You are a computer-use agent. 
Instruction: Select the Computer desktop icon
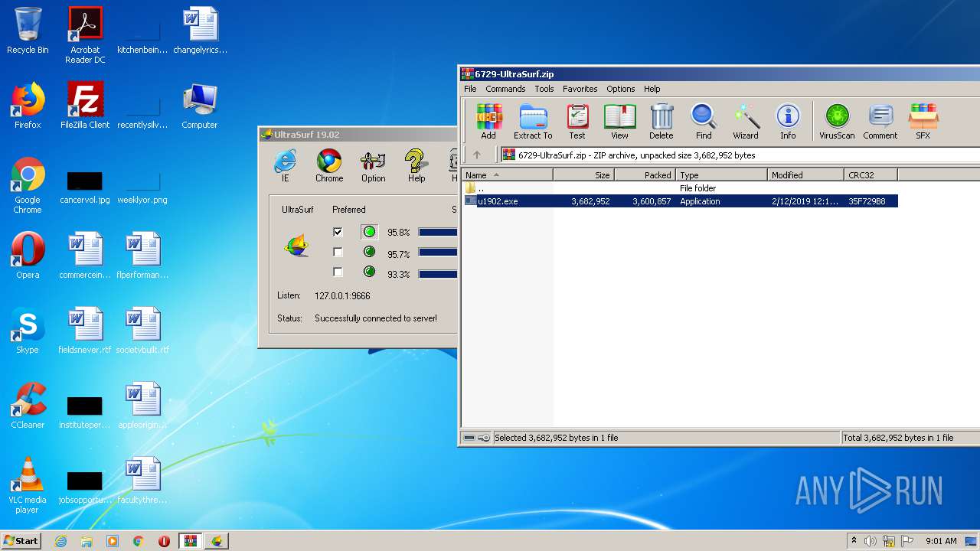pyautogui.click(x=200, y=106)
